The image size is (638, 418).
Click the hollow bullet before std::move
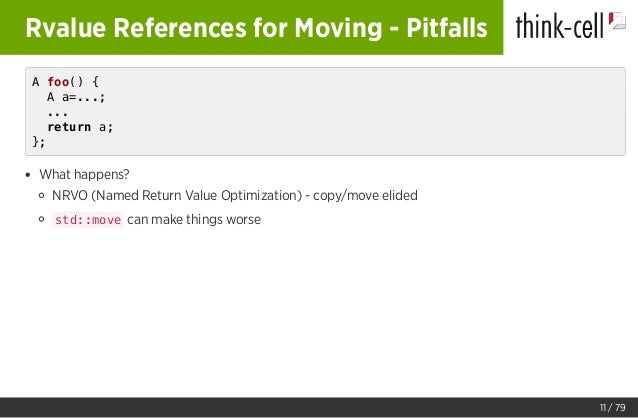pos(42,219)
